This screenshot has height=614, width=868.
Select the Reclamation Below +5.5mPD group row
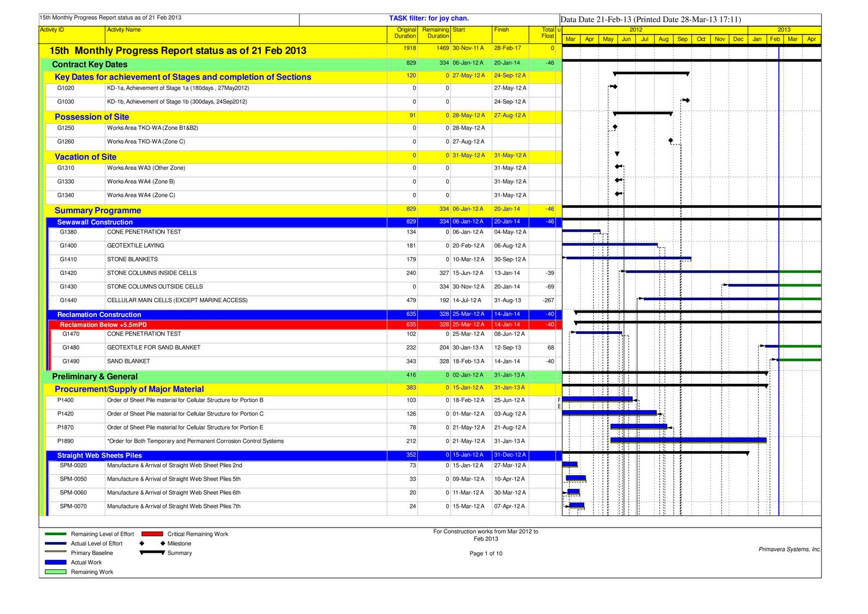point(306,324)
